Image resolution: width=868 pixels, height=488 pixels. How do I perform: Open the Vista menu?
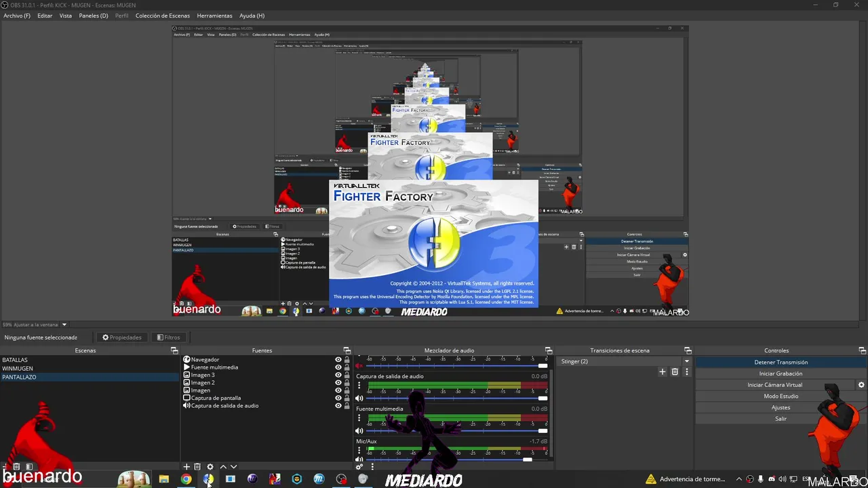pos(66,16)
